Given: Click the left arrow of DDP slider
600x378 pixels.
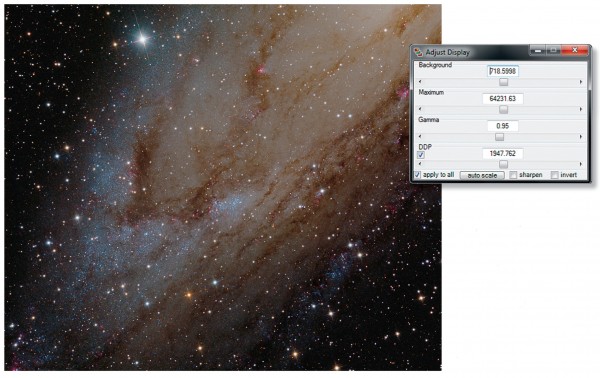Looking at the screenshot, I should point(420,164).
